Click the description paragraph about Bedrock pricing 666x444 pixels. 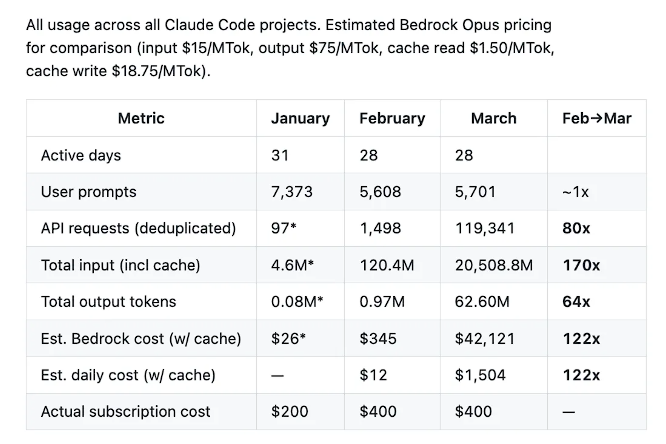[x=290, y=48]
